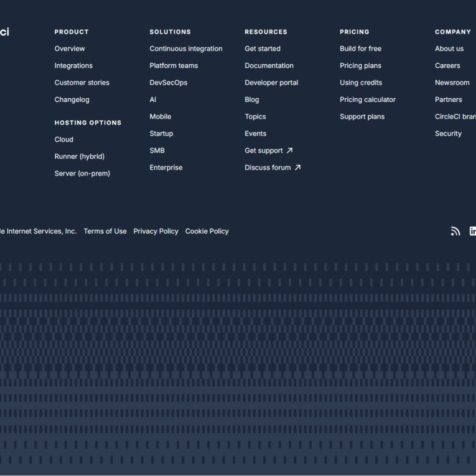Image resolution: width=476 pixels, height=476 pixels.
Task: Open the Terms of Use link
Action: click(105, 231)
